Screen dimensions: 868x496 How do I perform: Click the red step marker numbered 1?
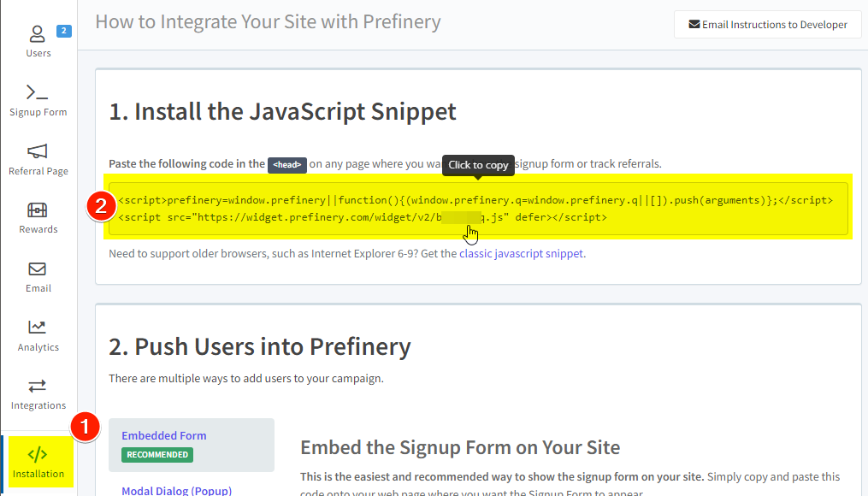pos(86,427)
